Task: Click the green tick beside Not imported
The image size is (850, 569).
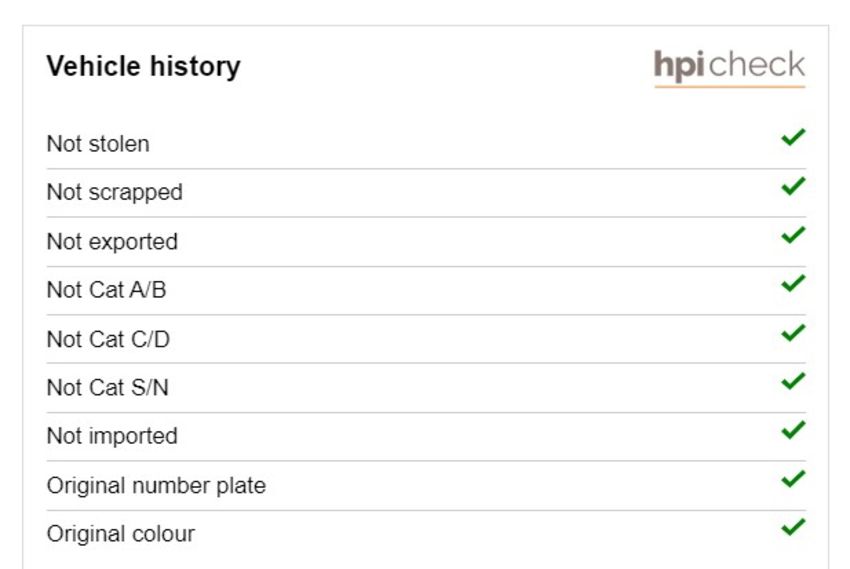Action: (793, 430)
